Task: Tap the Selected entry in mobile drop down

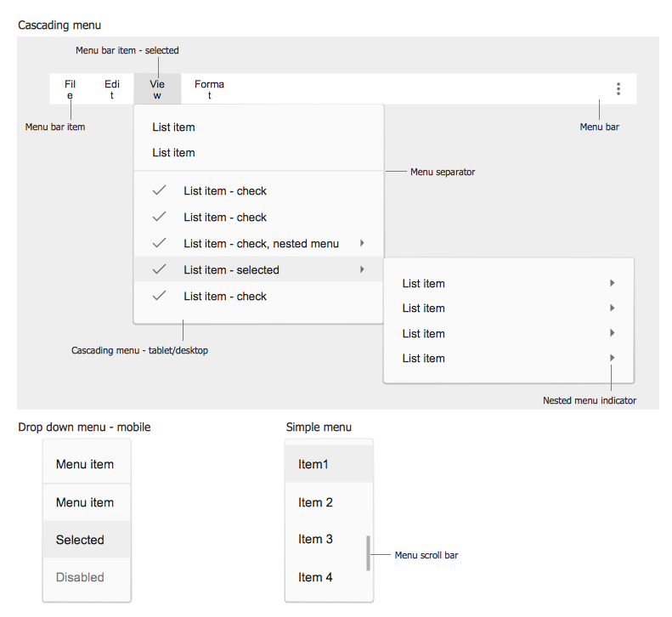Action: [87, 540]
